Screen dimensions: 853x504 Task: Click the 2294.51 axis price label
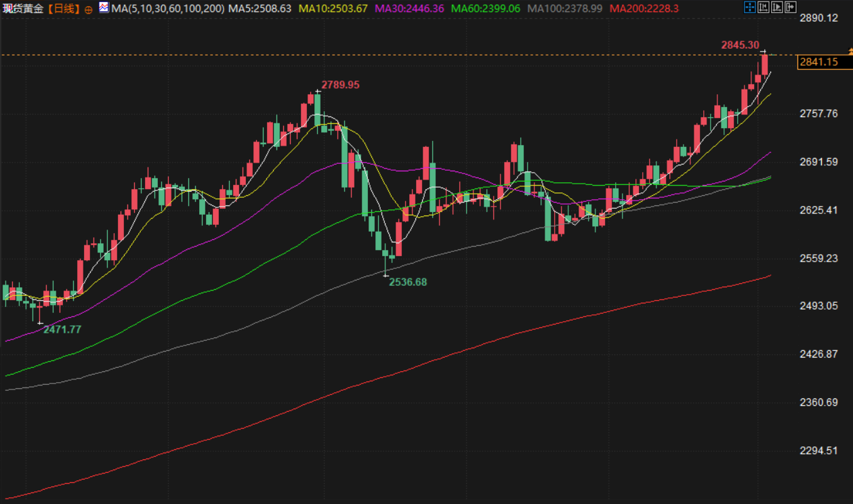point(818,450)
